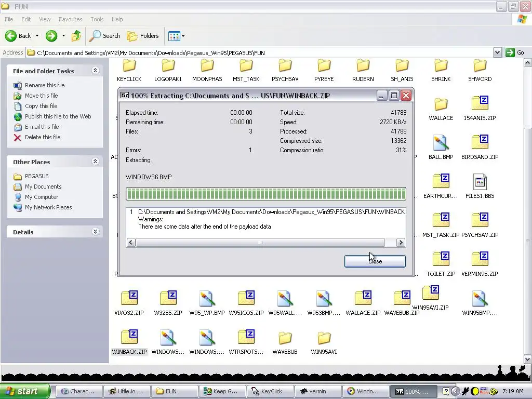Select the WIN95AVI folder icon

point(324,338)
